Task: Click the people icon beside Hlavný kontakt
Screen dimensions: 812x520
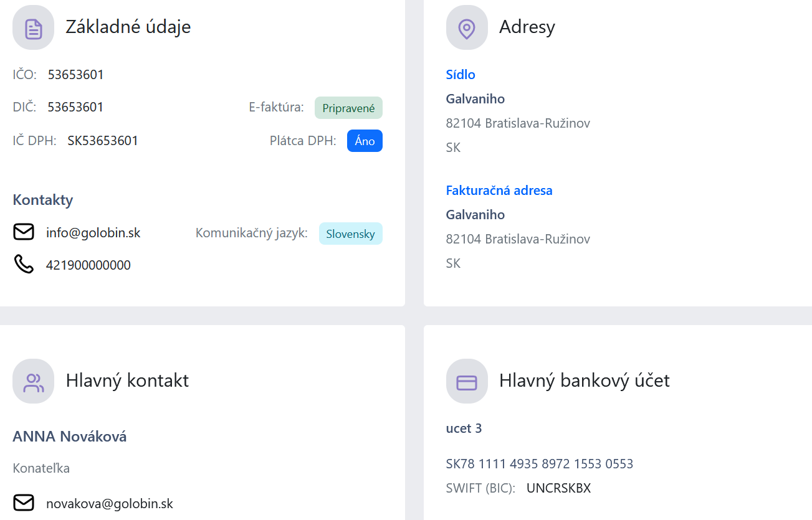Action: coord(34,382)
